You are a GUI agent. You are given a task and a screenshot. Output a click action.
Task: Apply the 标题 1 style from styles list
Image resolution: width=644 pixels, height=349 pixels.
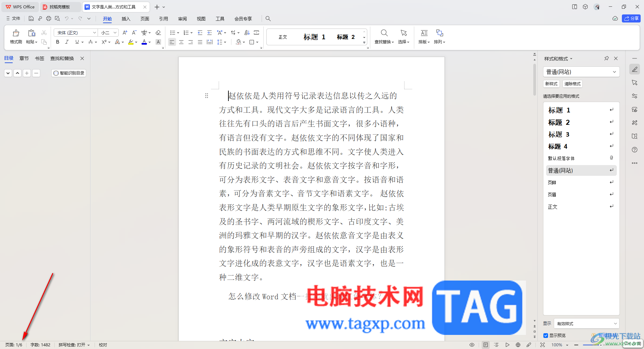[x=581, y=110]
